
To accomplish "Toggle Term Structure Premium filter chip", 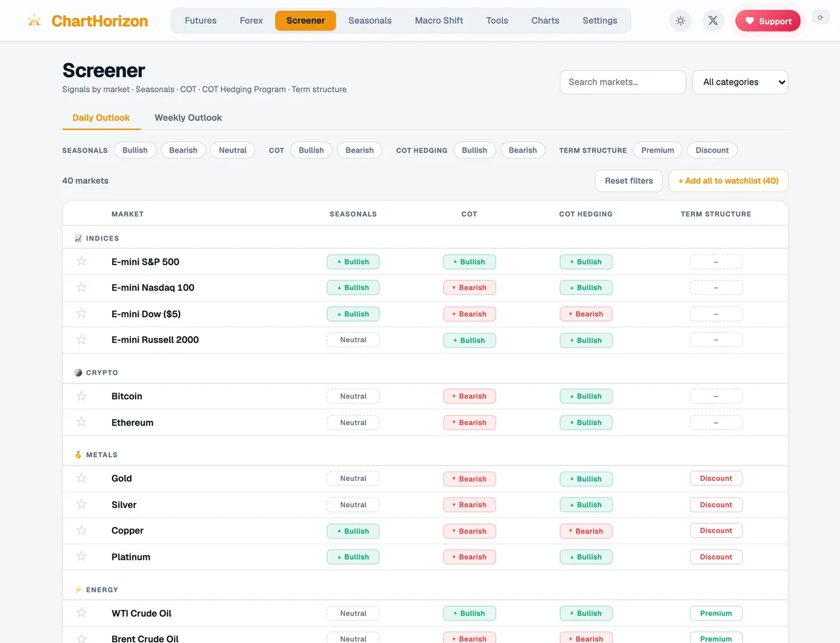I will [658, 150].
